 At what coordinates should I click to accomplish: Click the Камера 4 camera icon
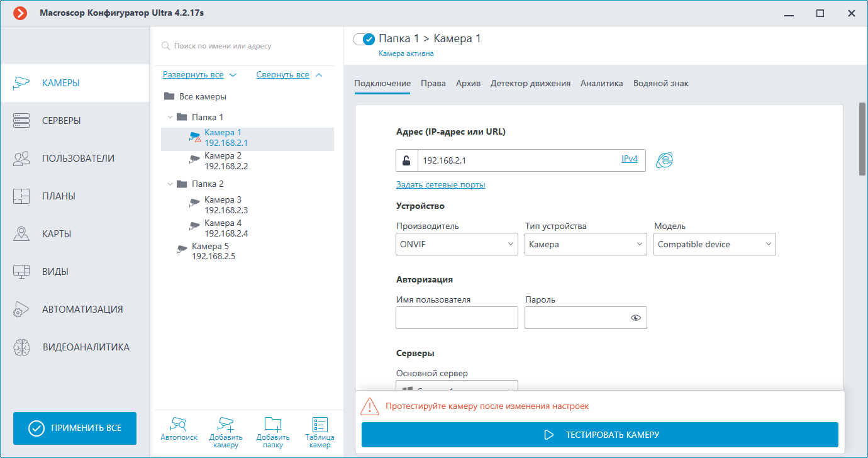[194, 228]
